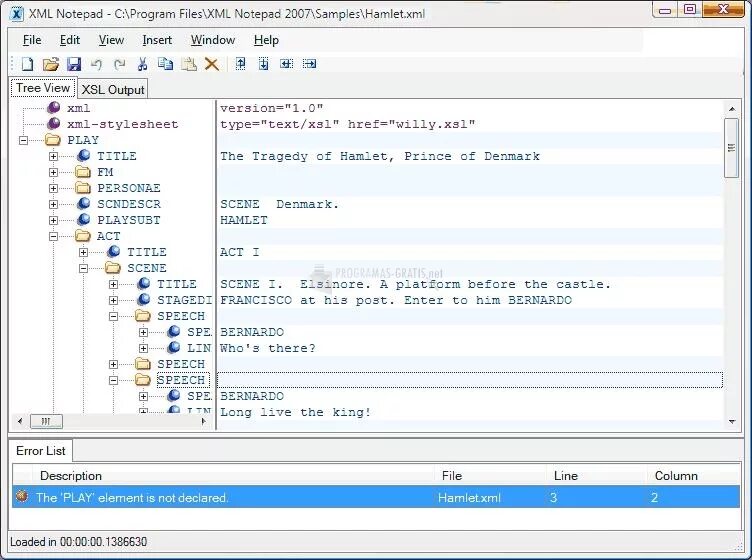752x560 pixels.
Task: Click the XML Notepad app icon in title bar
Action: click(17, 14)
